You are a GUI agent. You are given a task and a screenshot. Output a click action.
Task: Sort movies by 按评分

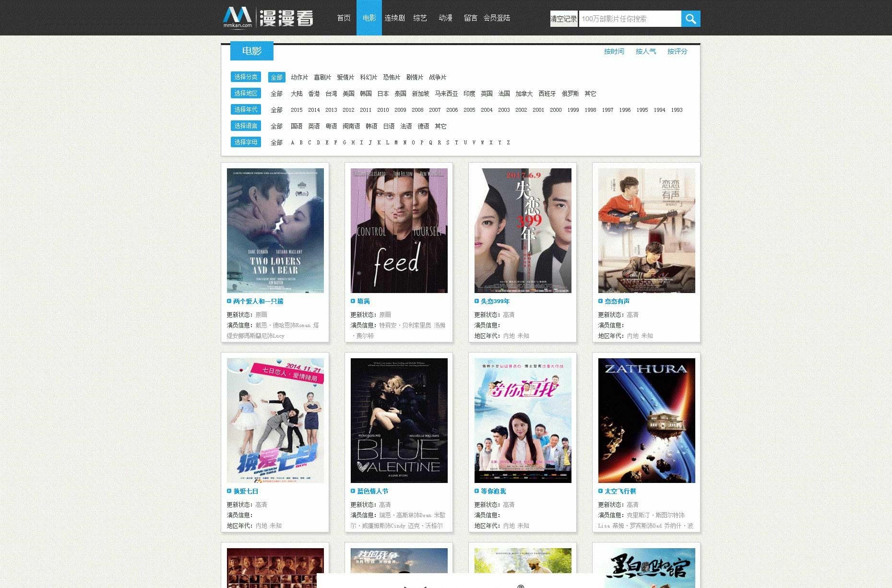point(677,51)
